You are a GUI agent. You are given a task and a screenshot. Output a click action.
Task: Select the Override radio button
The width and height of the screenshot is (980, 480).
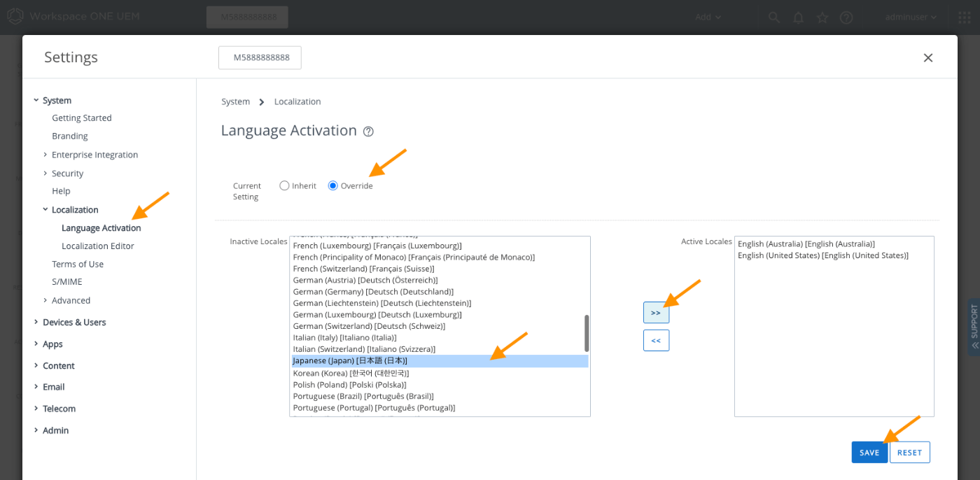coord(333,185)
